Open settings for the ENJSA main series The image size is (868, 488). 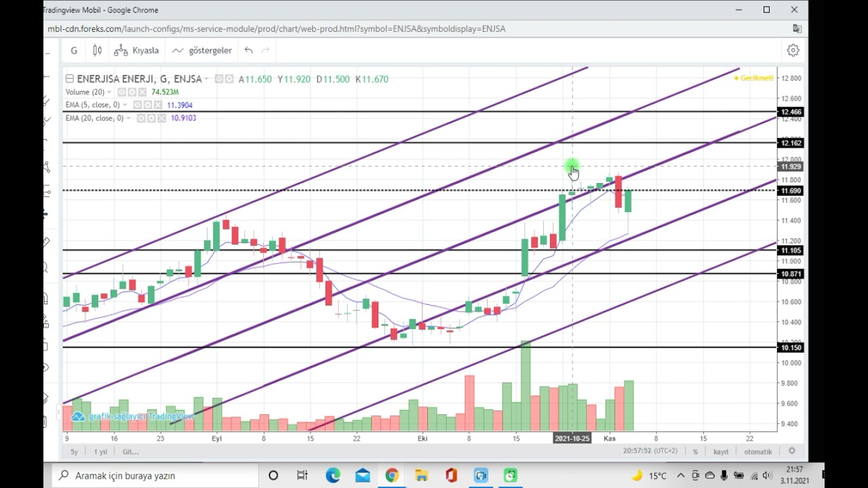[x=229, y=79]
